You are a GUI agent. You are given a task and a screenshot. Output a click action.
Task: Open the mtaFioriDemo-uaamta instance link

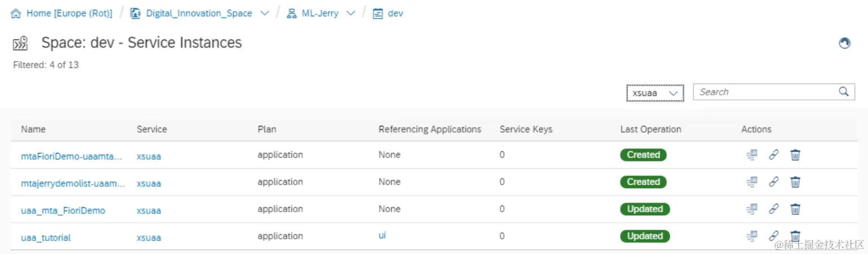pos(71,156)
